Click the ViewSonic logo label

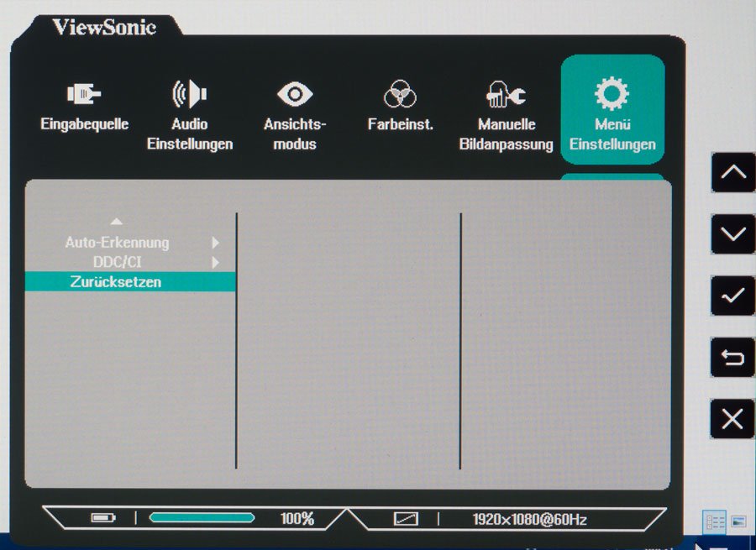pos(104,27)
